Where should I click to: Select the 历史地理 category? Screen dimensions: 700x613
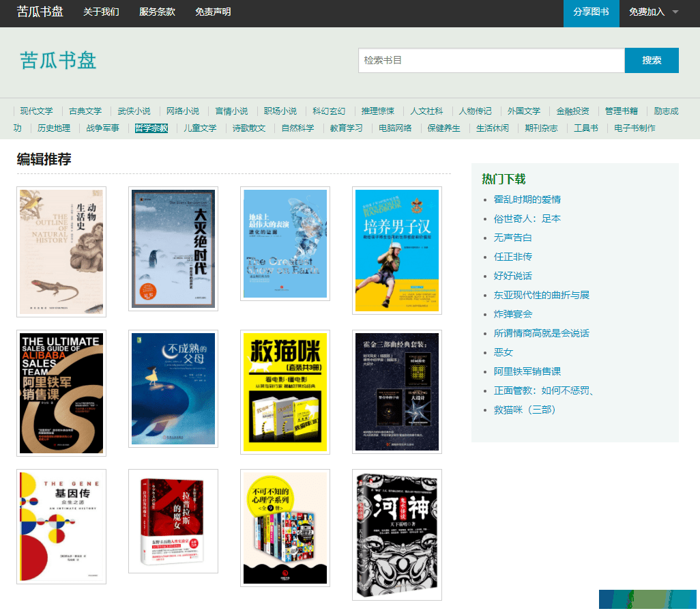point(54,128)
